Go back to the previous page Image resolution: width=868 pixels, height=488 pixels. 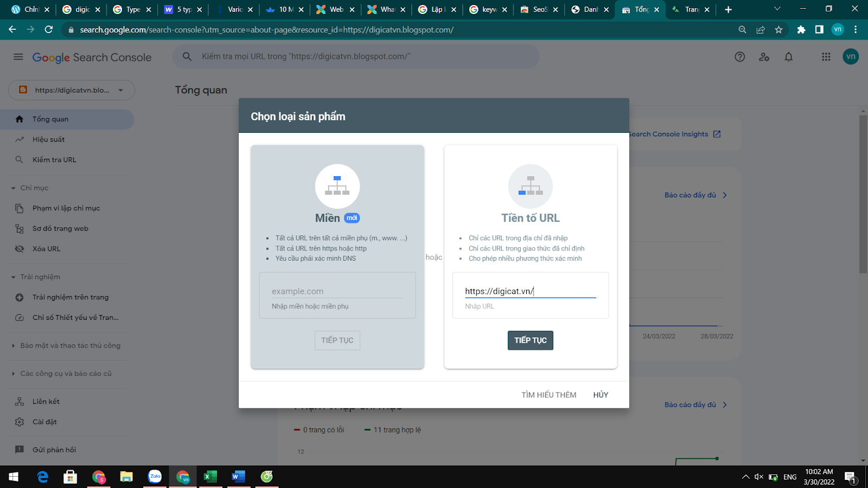pos(12,29)
